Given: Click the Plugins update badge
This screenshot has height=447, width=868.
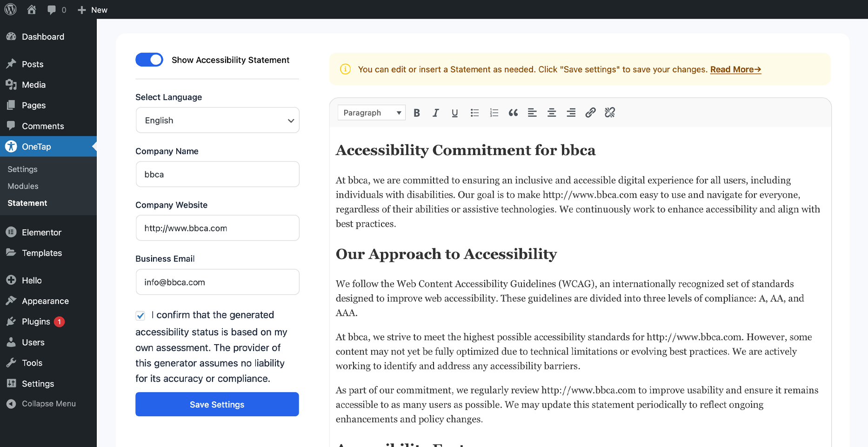Looking at the screenshot, I should point(59,322).
